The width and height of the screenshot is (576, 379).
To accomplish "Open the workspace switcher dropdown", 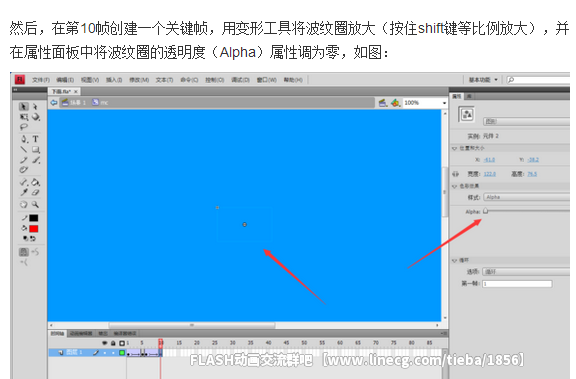I will [482, 80].
